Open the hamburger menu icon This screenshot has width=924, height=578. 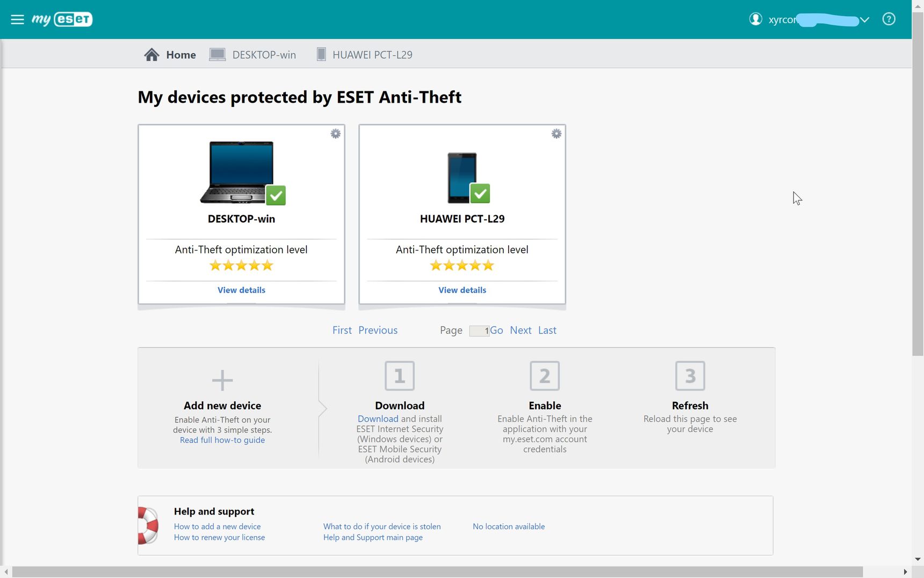(x=17, y=19)
